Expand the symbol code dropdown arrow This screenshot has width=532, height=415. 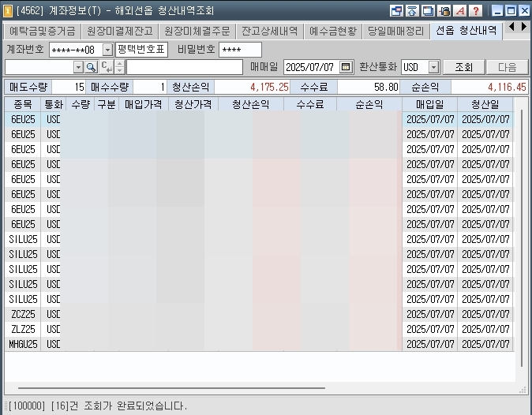click(x=78, y=67)
